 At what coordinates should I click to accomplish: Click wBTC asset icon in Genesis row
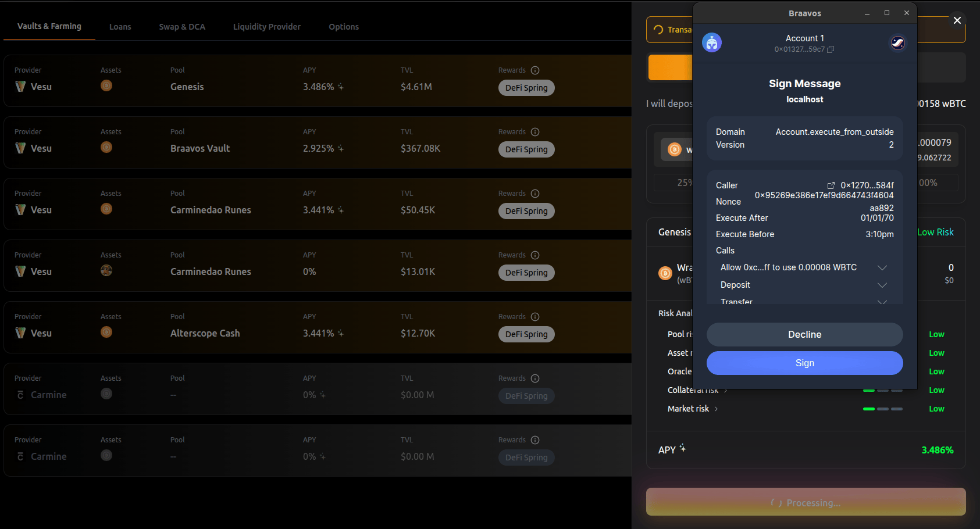tap(106, 85)
